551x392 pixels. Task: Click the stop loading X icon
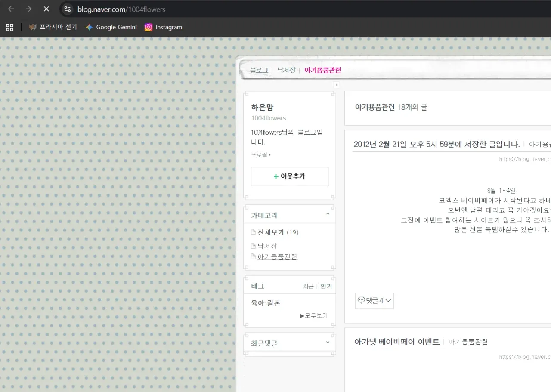click(x=46, y=9)
